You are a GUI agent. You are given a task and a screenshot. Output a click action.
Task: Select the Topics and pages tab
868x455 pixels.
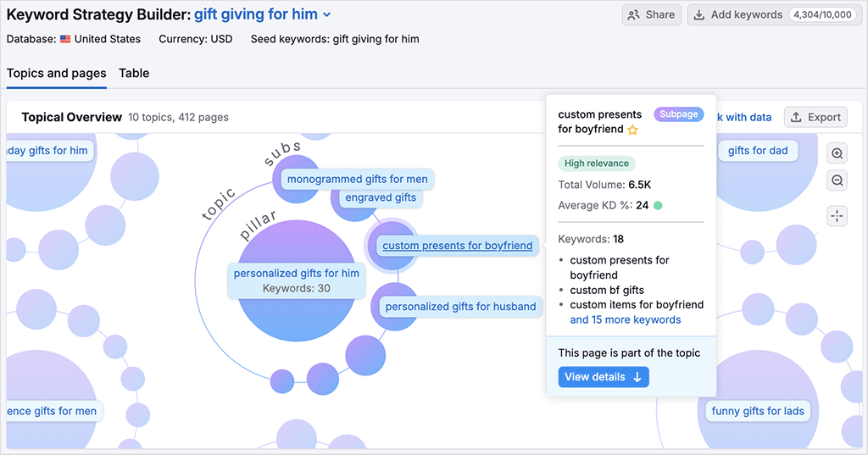point(57,73)
